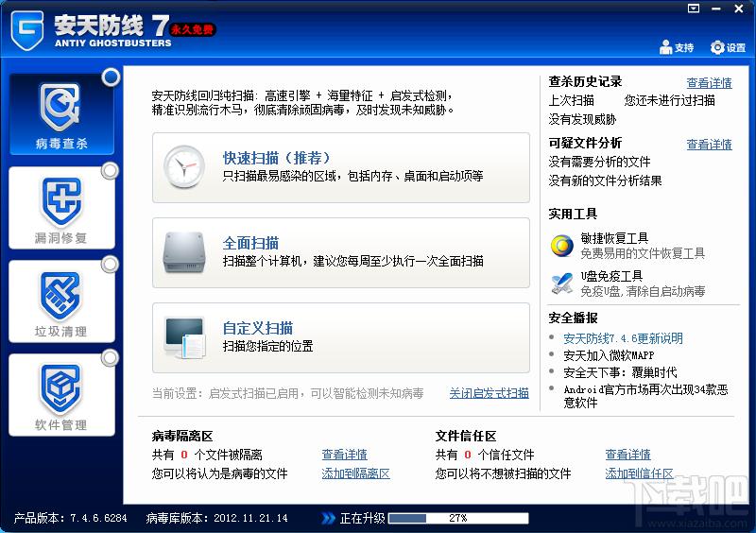Click the indicator circle on 软件管理 tab
The image size is (756, 533).
point(111,358)
